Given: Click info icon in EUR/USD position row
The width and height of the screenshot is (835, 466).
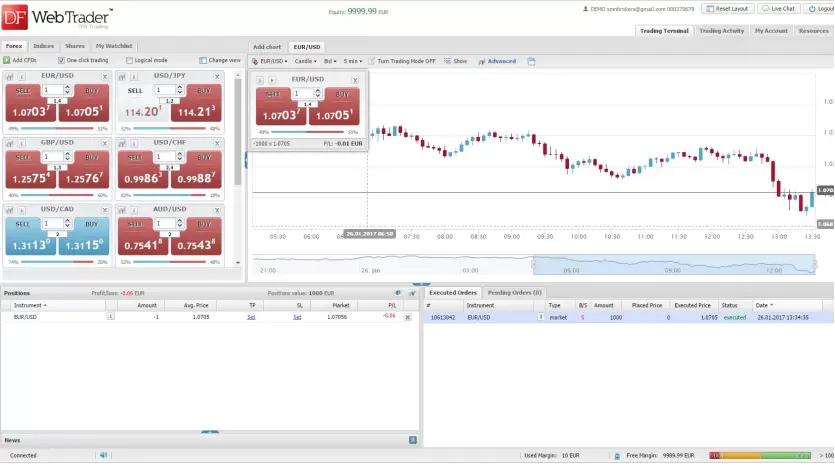Looking at the screenshot, I should coord(110,316).
